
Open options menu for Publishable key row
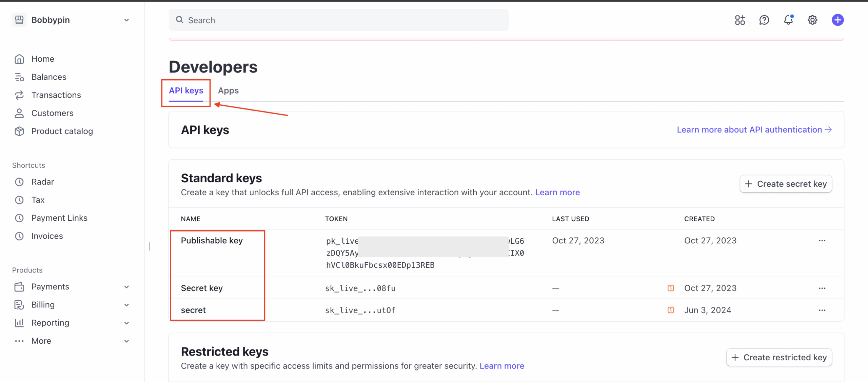coord(822,241)
